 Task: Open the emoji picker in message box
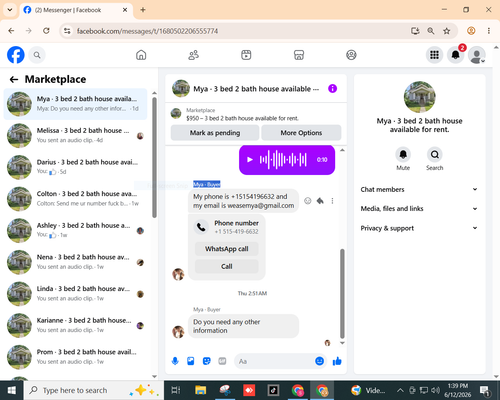point(319,361)
